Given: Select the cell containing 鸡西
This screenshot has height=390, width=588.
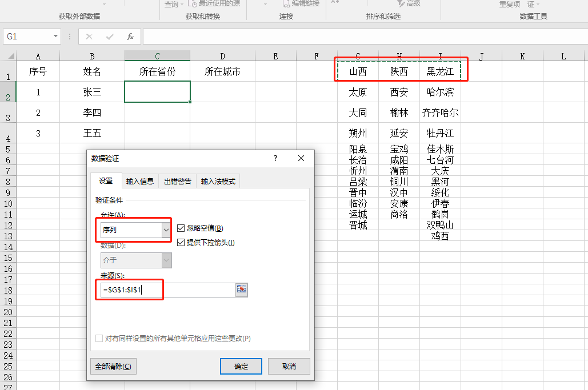Looking at the screenshot, I should 440,236.
